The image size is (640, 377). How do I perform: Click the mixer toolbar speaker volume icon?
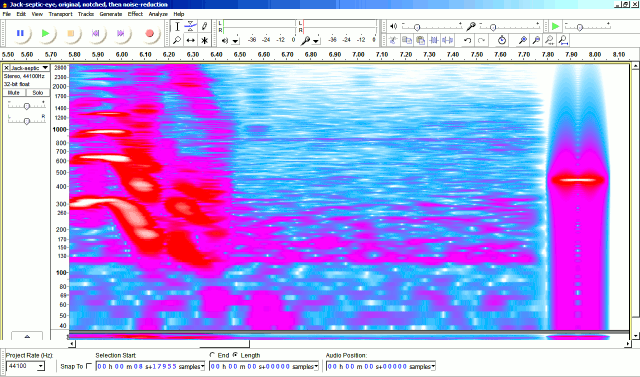(x=393, y=26)
